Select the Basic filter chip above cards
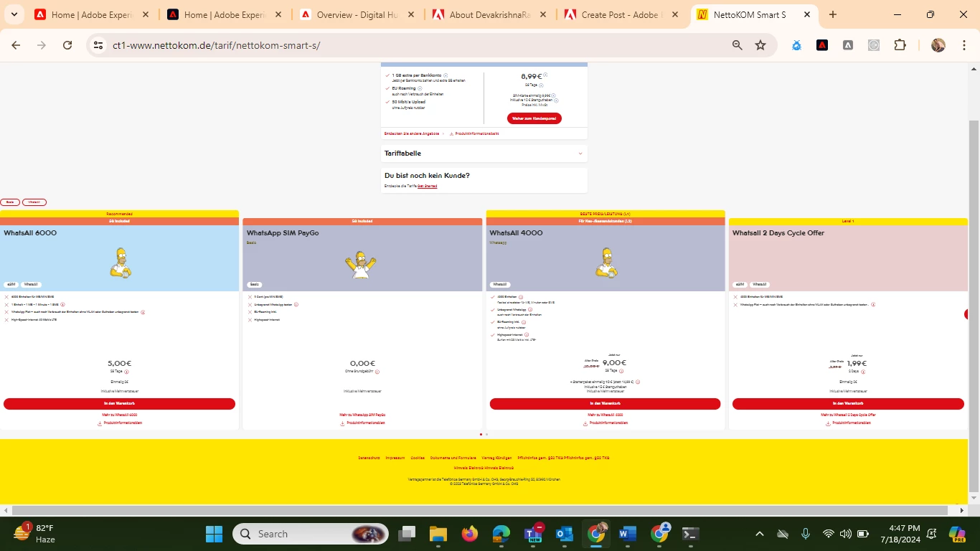Image resolution: width=980 pixels, height=551 pixels. [x=10, y=202]
